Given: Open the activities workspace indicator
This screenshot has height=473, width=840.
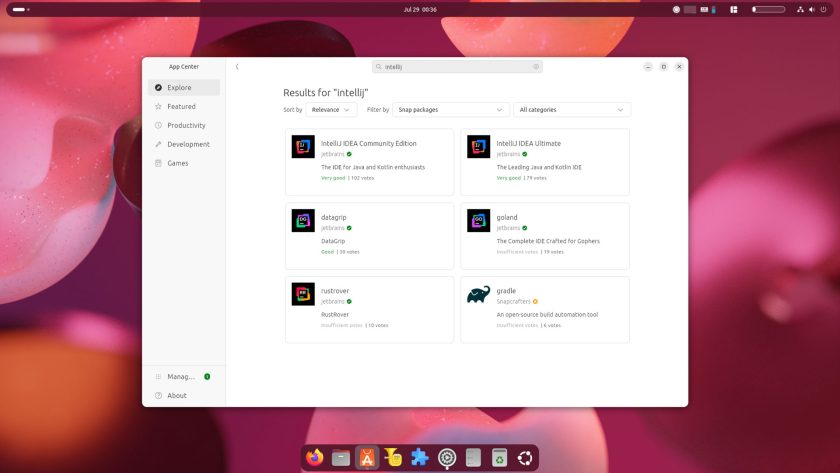Looking at the screenshot, I should click(x=20, y=9).
